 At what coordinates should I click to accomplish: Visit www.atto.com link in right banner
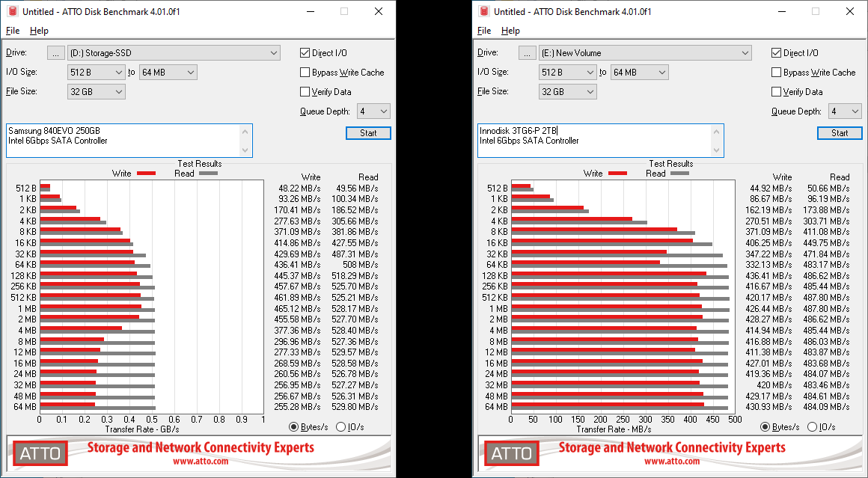pos(672,461)
